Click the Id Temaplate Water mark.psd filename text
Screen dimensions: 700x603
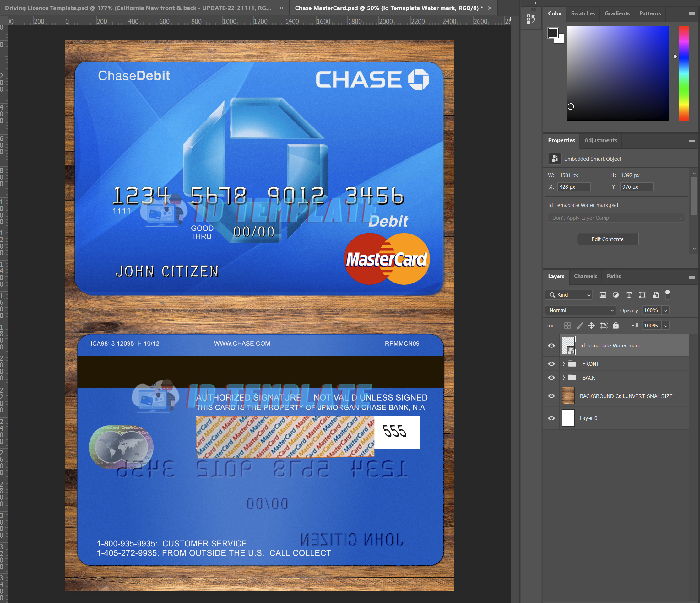point(583,205)
